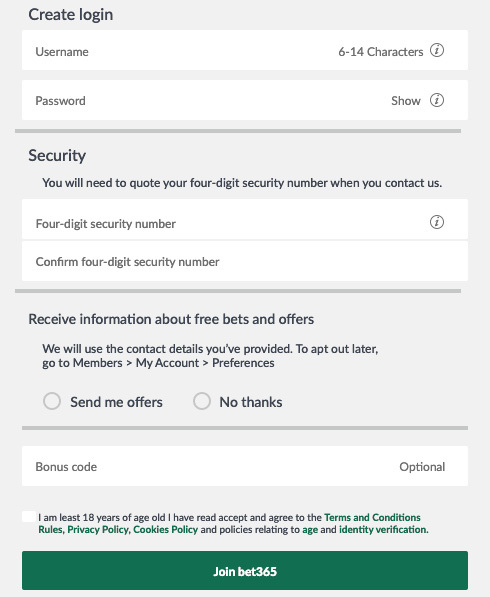Open the age verification link
Image resolution: width=490 pixels, height=597 pixels.
(310, 530)
